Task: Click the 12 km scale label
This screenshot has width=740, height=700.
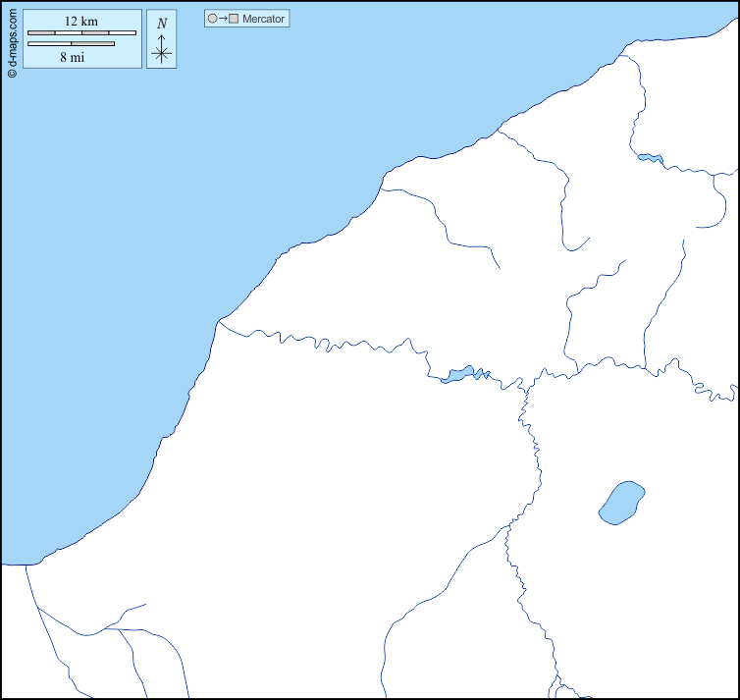Action: tap(81, 21)
